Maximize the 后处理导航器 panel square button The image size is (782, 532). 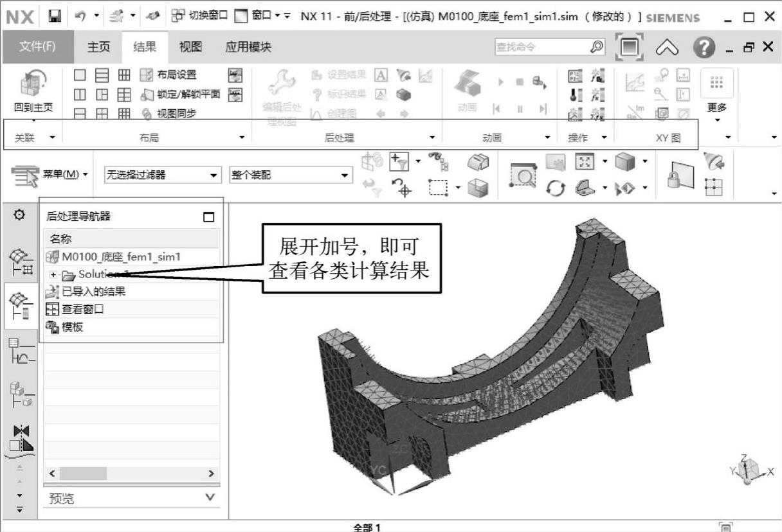(208, 217)
